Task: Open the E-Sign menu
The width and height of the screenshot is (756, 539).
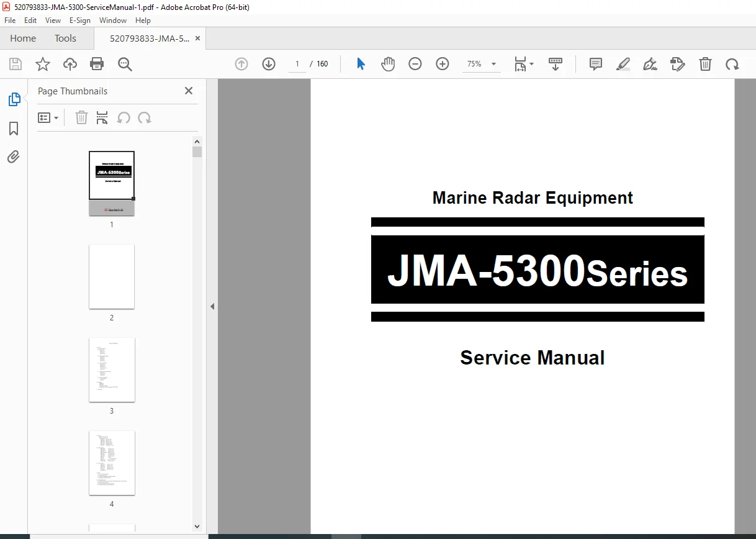Action: (x=81, y=20)
